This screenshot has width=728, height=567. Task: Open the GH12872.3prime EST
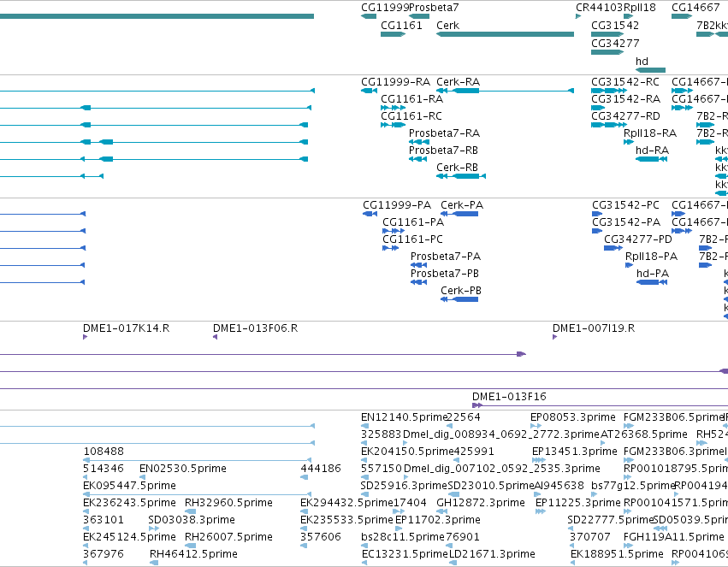(x=442, y=511)
